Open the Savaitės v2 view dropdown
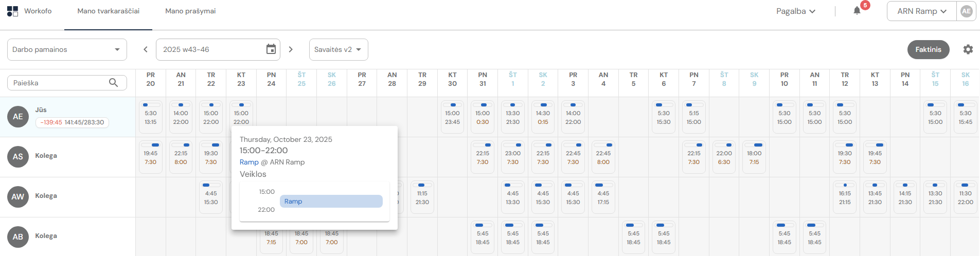 pyautogui.click(x=338, y=50)
